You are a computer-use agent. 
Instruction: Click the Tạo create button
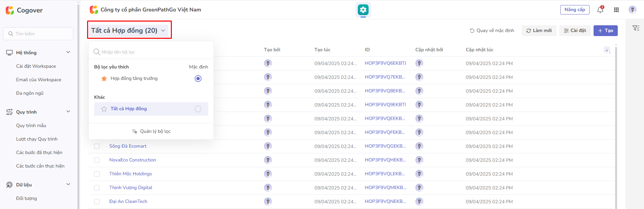click(x=606, y=31)
